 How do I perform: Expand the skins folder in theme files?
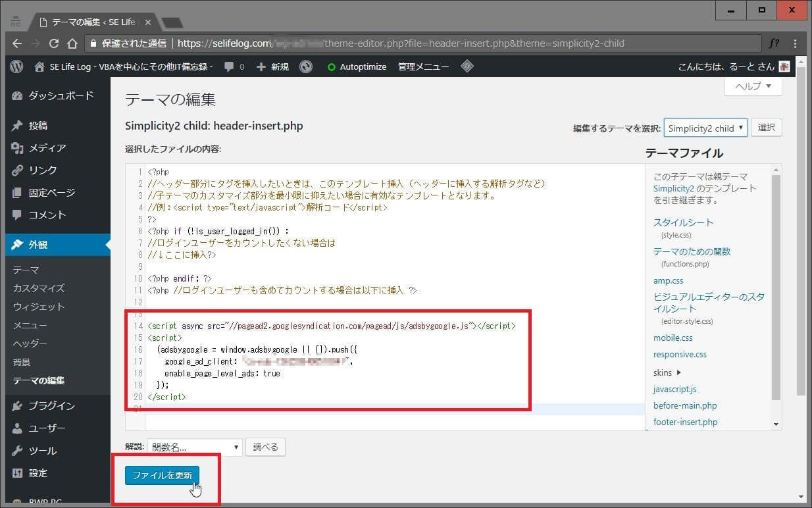pyautogui.click(x=667, y=372)
